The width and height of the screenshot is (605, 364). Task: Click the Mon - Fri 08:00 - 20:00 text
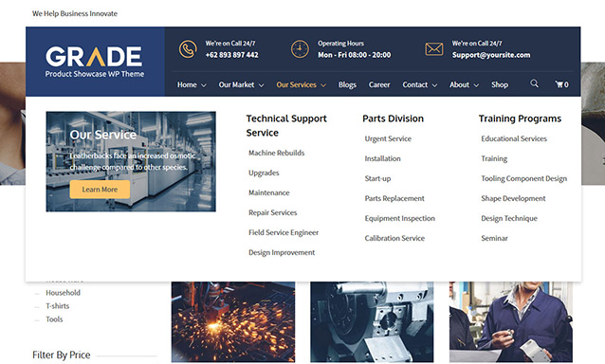click(355, 55)
